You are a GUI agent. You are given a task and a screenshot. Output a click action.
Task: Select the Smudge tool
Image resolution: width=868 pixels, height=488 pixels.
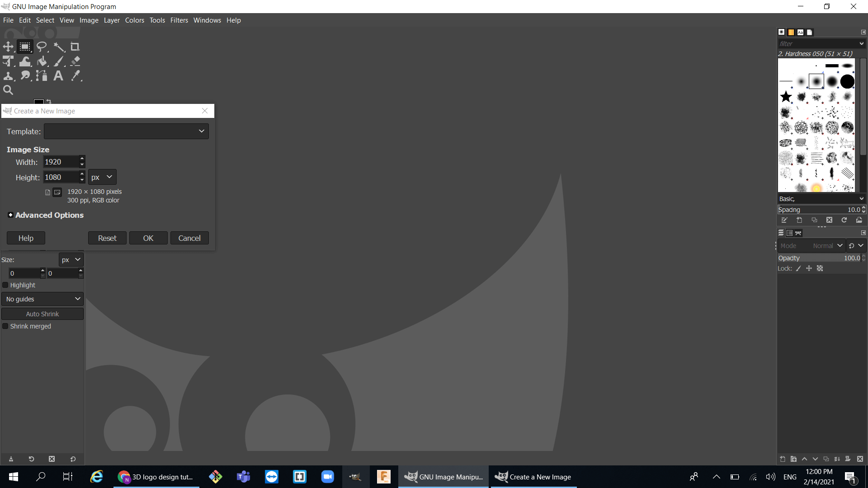pyautogui.click(x=25, y=76)
